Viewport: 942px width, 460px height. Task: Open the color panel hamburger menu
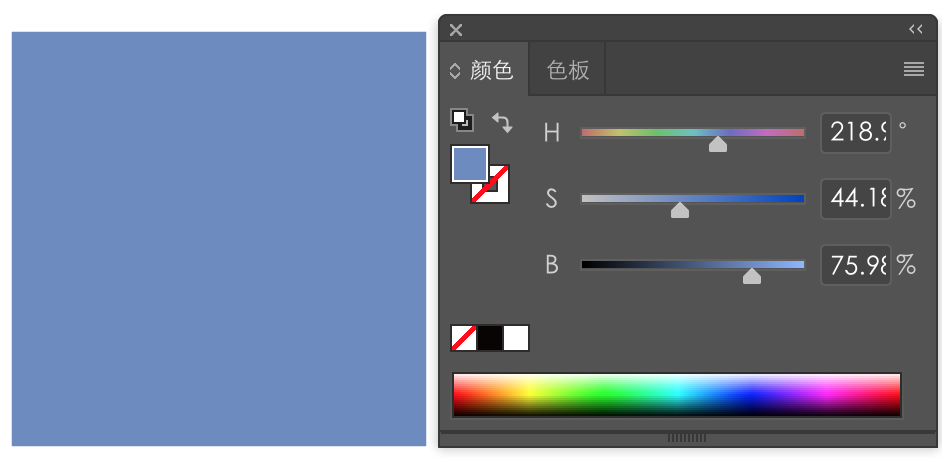[x=913, y=69]
